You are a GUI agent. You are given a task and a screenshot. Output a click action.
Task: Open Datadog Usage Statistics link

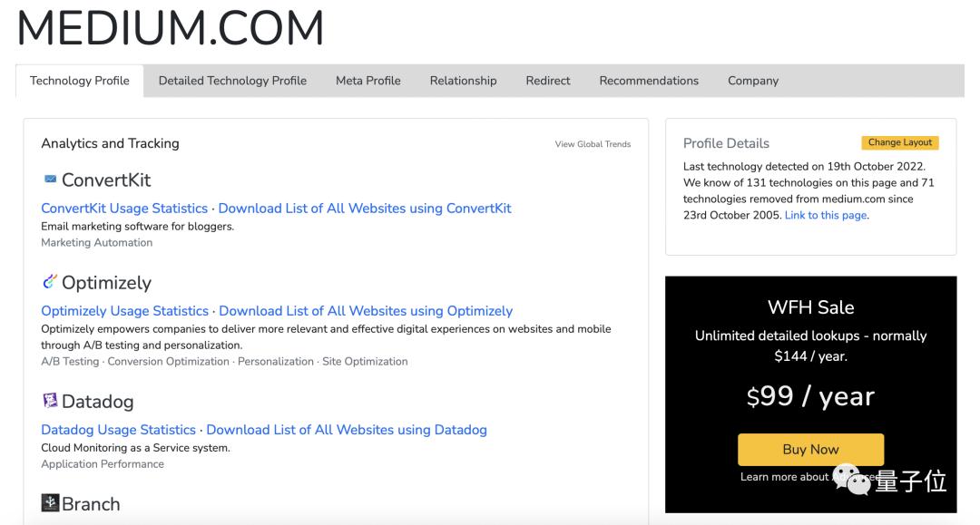(x=119, y=430)
